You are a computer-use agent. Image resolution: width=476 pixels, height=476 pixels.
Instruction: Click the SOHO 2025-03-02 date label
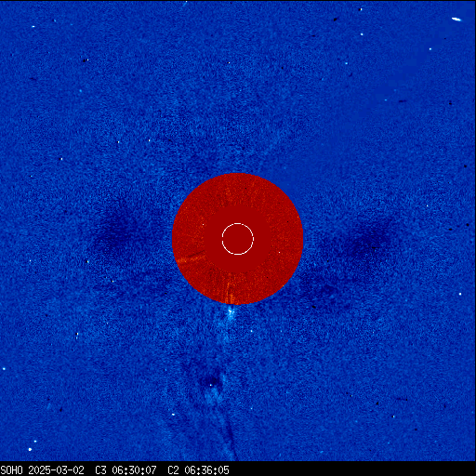tap(42, 470)
